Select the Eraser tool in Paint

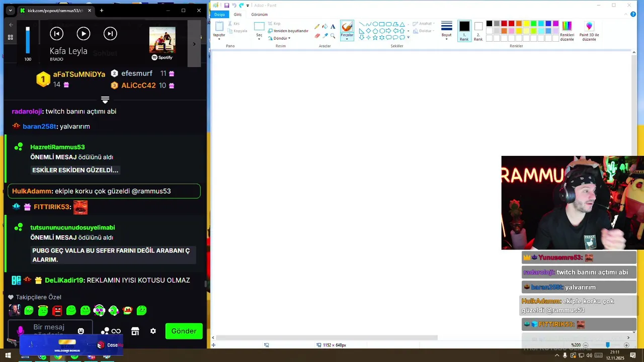click(x=317, y=36)
